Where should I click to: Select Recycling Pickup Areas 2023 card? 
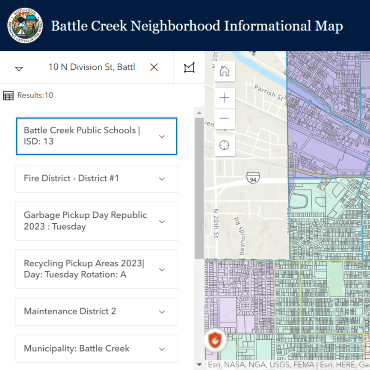(96, 269)
